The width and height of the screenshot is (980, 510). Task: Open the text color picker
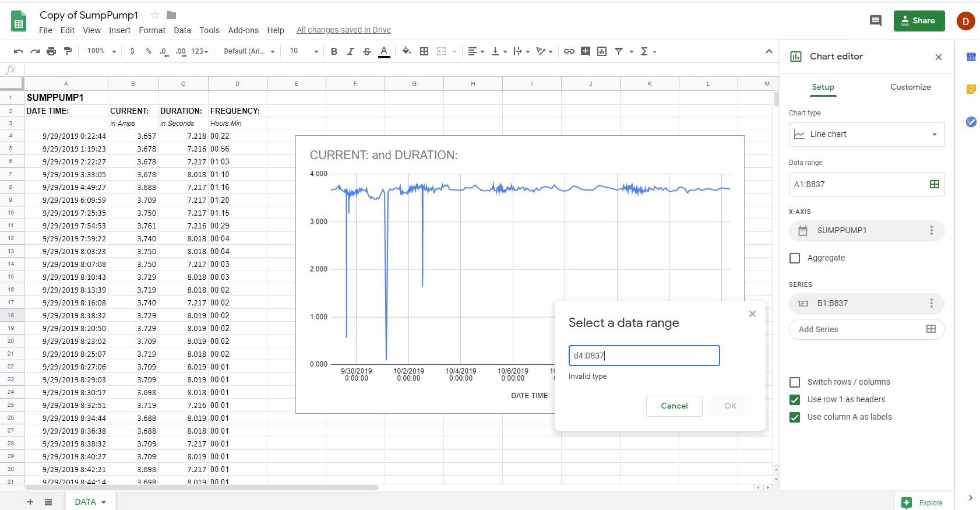pos(384,51)
